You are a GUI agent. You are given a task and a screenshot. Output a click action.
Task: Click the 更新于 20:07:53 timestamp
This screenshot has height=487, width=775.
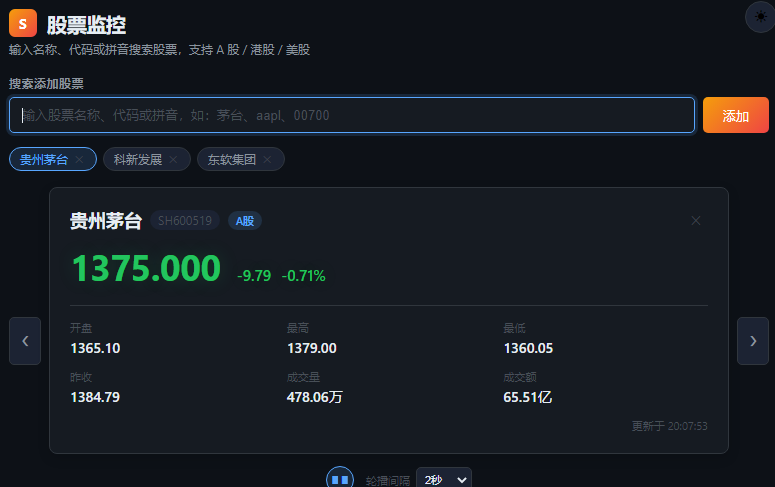pos(670,426)
